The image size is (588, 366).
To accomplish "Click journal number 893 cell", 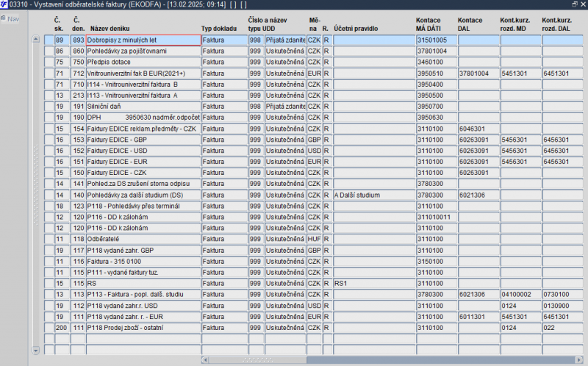I will tap(78, 40).
